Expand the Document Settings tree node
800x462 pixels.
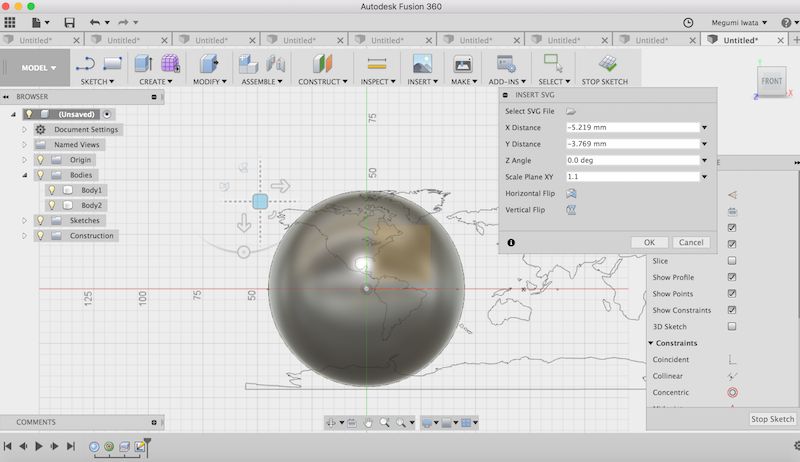[x=24, y=130]
